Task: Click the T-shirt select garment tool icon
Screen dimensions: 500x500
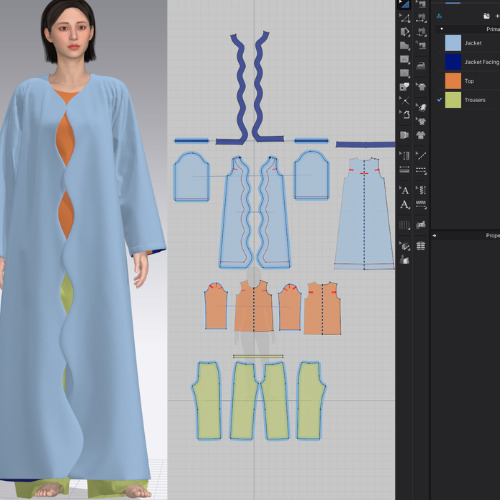Action: pyautogui.click(x=421, y=87)
